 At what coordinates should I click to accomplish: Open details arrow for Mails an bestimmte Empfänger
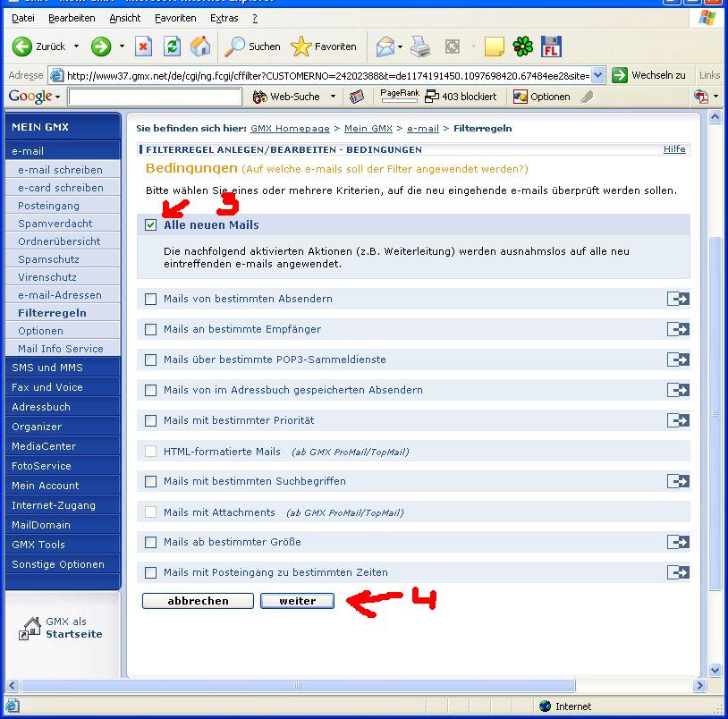(x=678, y=329)
